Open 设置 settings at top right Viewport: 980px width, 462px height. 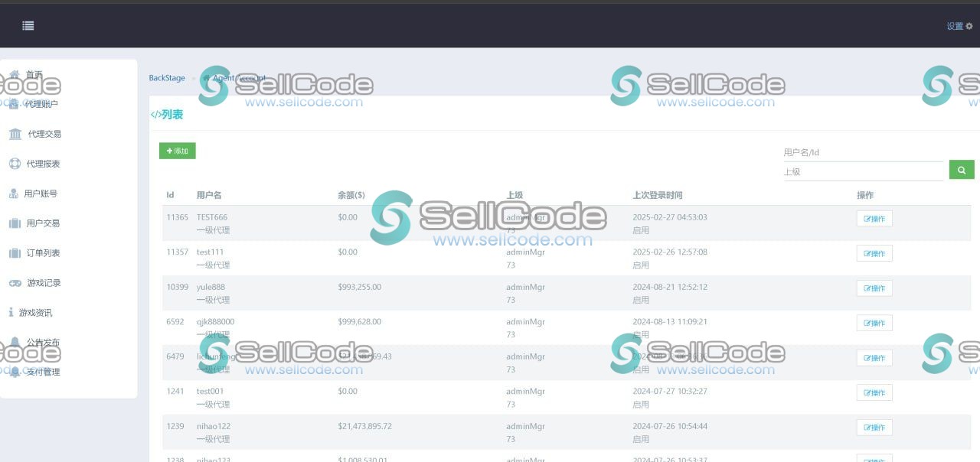click(959, 25)
